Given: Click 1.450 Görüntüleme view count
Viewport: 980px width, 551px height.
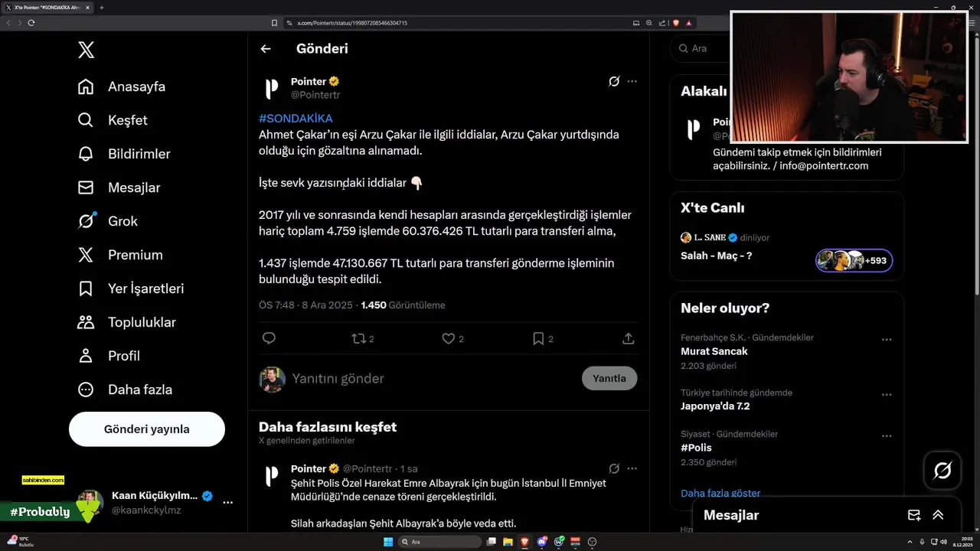Looking at the screenshot, I should [x=403, y=305].
